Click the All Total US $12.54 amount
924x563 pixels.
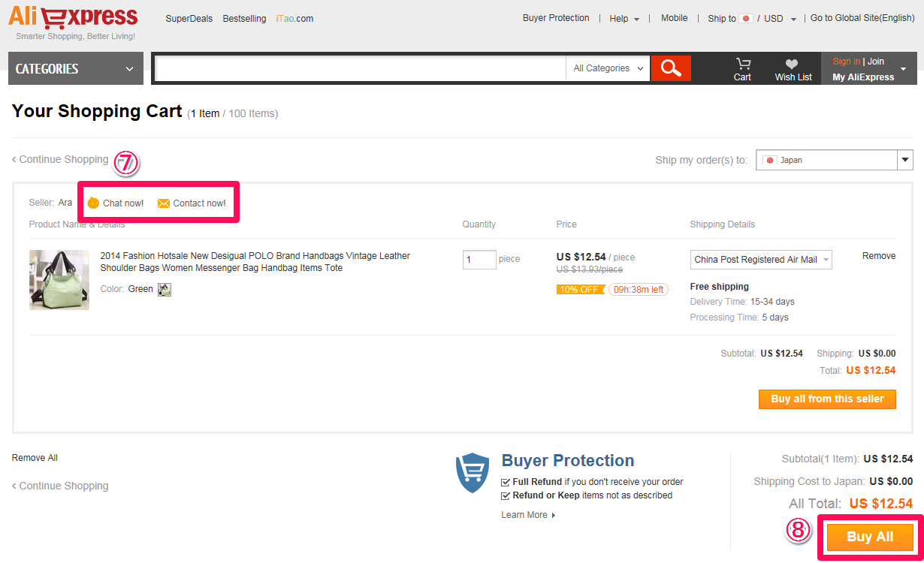[881, 504]
